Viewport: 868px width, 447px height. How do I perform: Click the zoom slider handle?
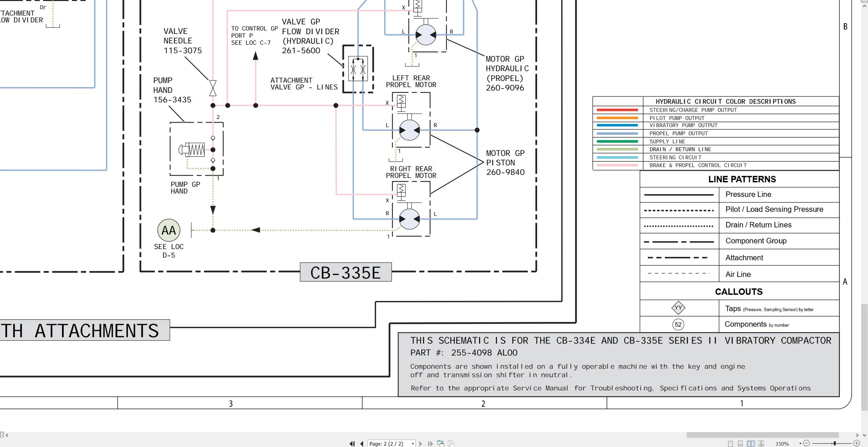pos(834,443)
